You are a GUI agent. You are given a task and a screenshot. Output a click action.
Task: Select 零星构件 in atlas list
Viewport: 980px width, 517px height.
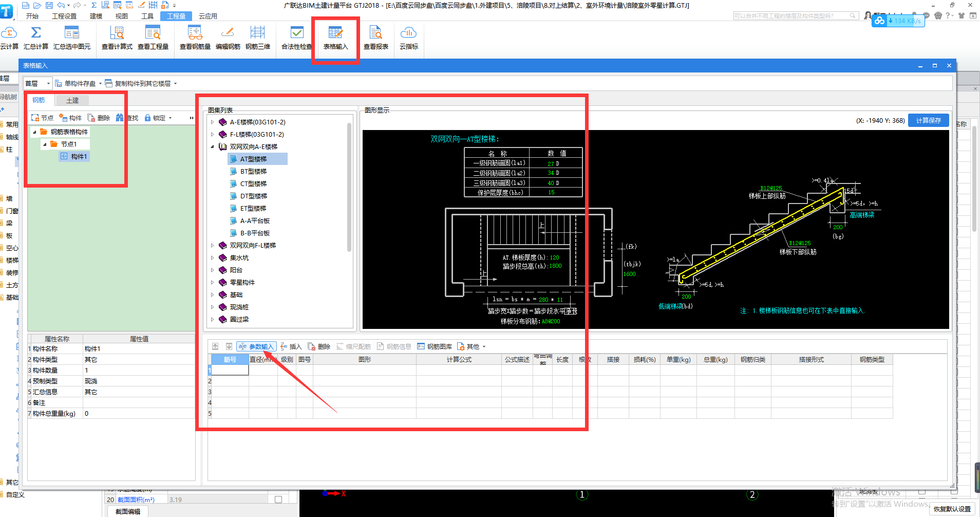tap(242, 282)
